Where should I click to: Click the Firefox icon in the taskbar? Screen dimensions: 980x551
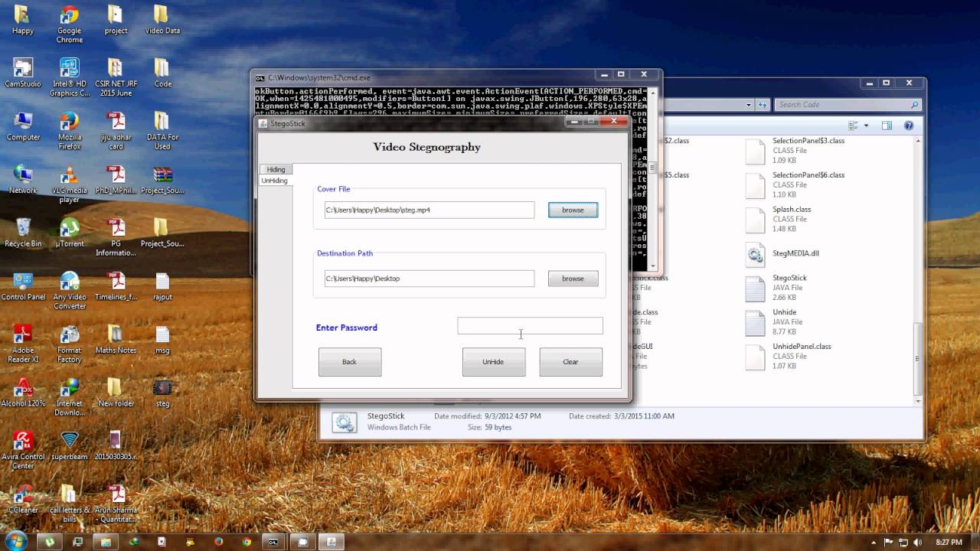219,542
